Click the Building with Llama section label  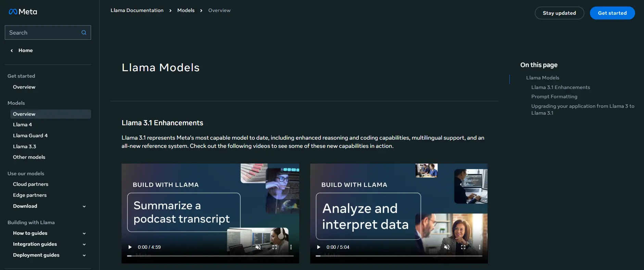[x=31, y=222]
